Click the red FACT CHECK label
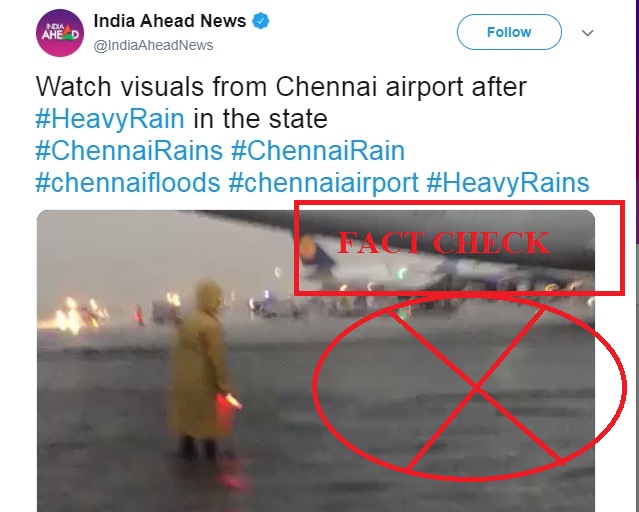Screen dimensions: 639x512 coord(444,243)
